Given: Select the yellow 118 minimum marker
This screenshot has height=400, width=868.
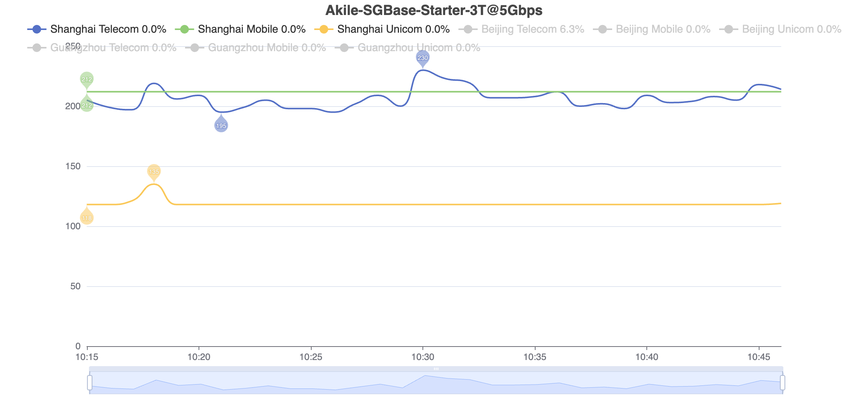Looking at the screenshot, I should pos(87,217).
